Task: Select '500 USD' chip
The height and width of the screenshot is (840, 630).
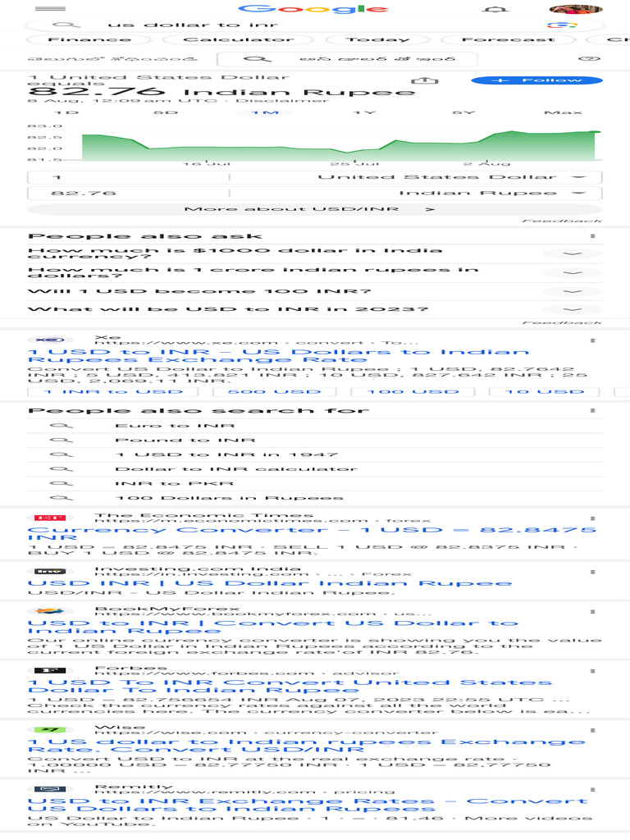Action: [x=274, y=392]
